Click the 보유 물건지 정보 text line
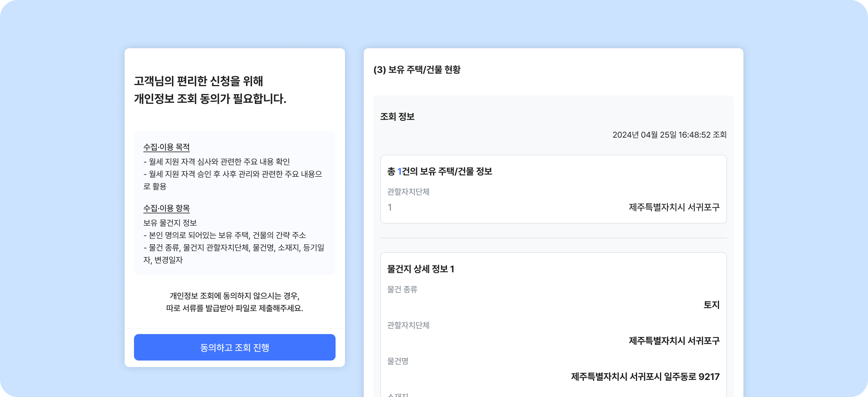 coord(170,223)
